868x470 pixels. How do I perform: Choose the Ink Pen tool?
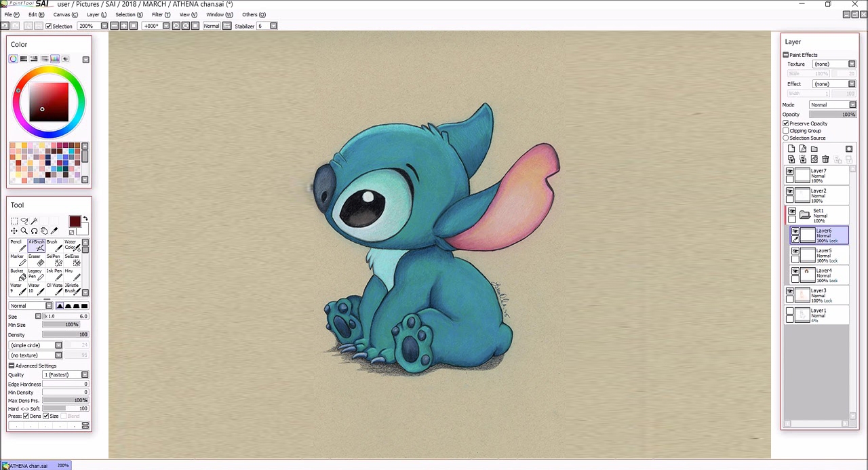[x=55, y=275]
